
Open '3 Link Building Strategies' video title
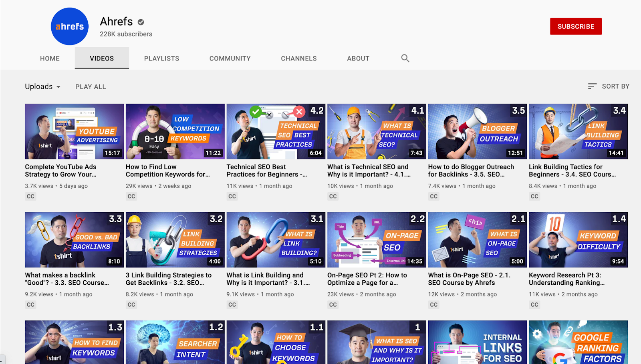tap(169, 279)
